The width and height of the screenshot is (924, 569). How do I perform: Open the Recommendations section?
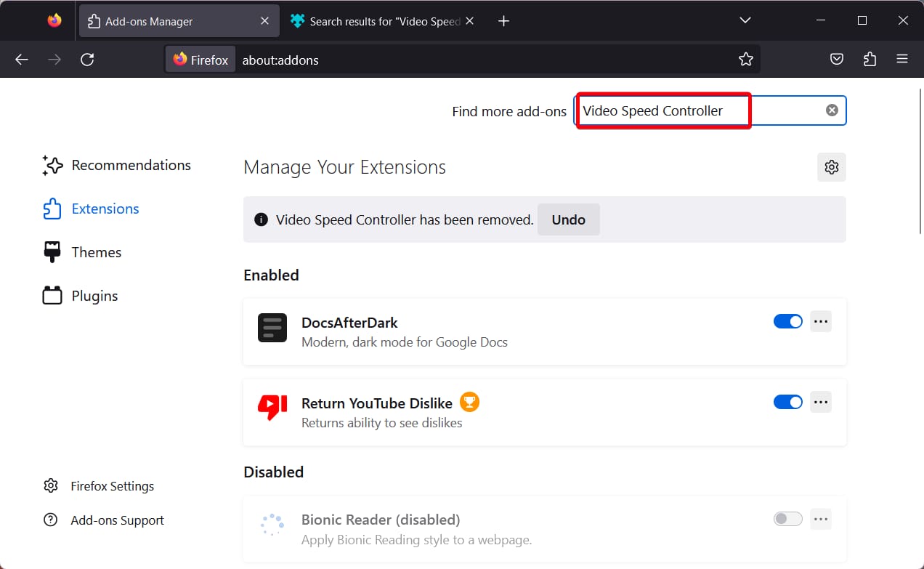point(117,165)
